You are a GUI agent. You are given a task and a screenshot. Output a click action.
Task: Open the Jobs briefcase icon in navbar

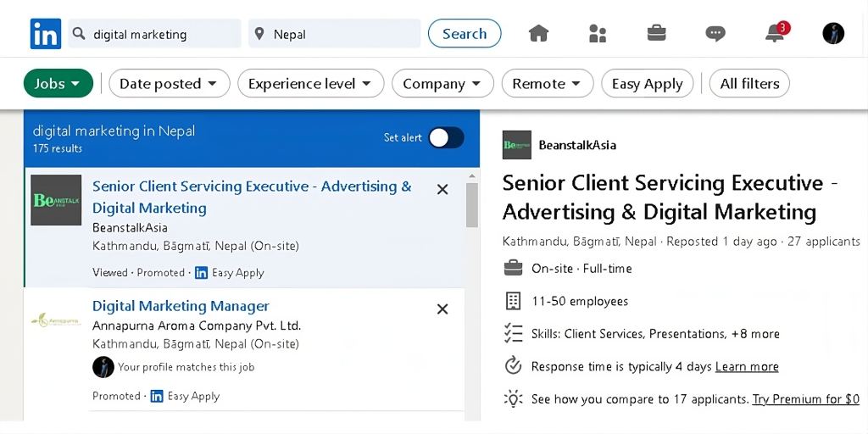pos(657,33)
